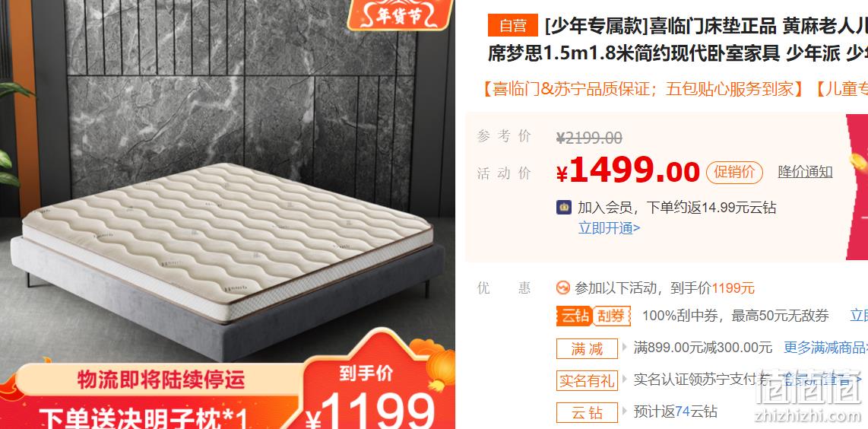The height and width of the screenshot is (429, 868).
Task: Expand the 满减 promotion arrow
Action: pos(625,348)
